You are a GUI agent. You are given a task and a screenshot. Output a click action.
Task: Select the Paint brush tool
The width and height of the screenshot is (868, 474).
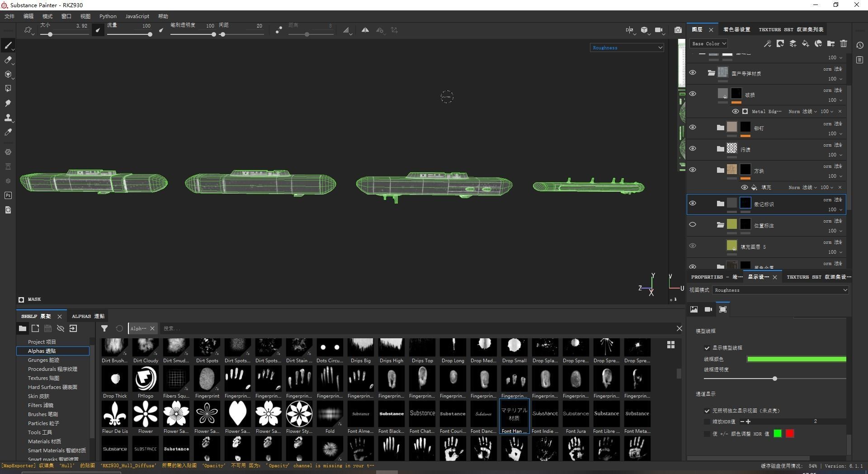(x=8, y=45)
